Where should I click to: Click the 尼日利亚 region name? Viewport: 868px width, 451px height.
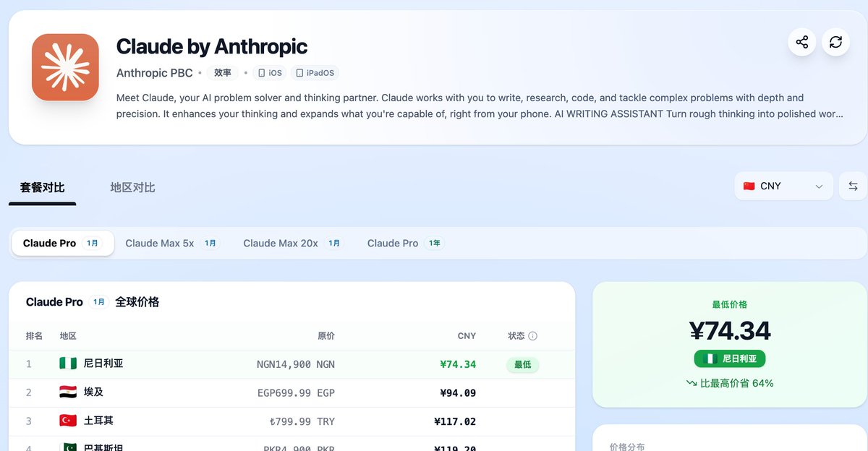click(103, 364)
